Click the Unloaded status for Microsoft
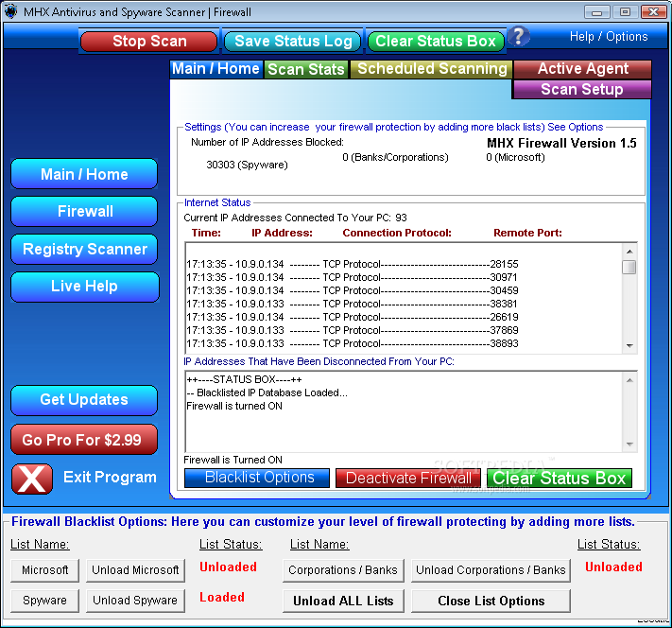Screen dimensions: 672x628 228,567
